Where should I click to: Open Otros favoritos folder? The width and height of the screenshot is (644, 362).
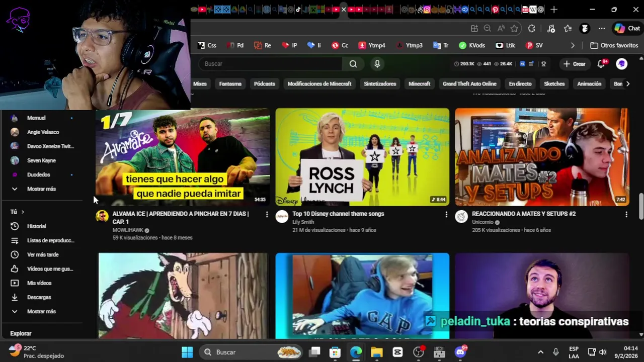coord(614,45)
